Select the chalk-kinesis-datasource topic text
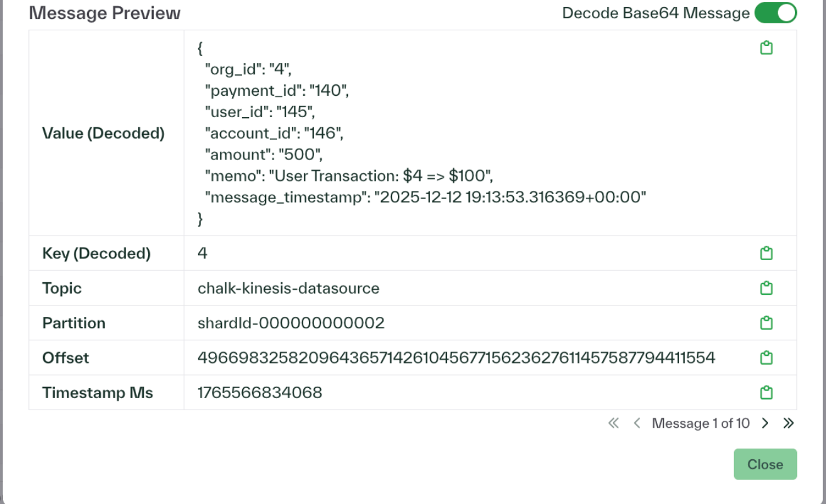This screenshot has width=826, height=504. point(288,289)
